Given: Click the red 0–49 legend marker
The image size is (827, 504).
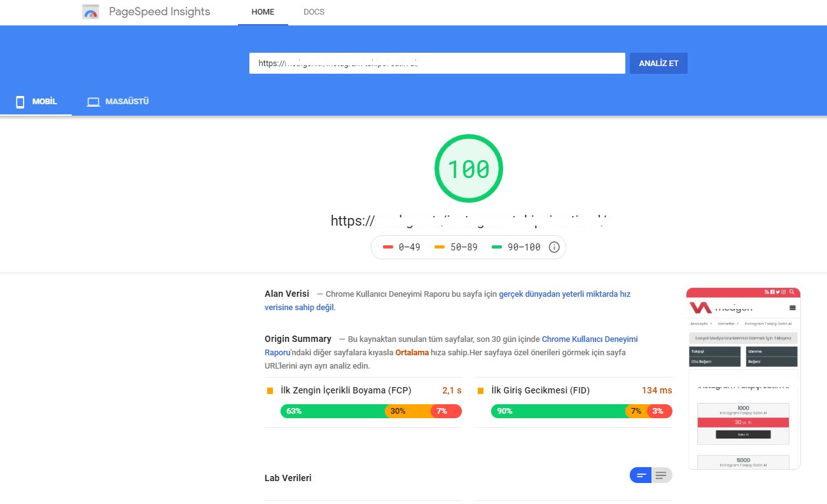Looking at the screenshot, I should (388, 247).
